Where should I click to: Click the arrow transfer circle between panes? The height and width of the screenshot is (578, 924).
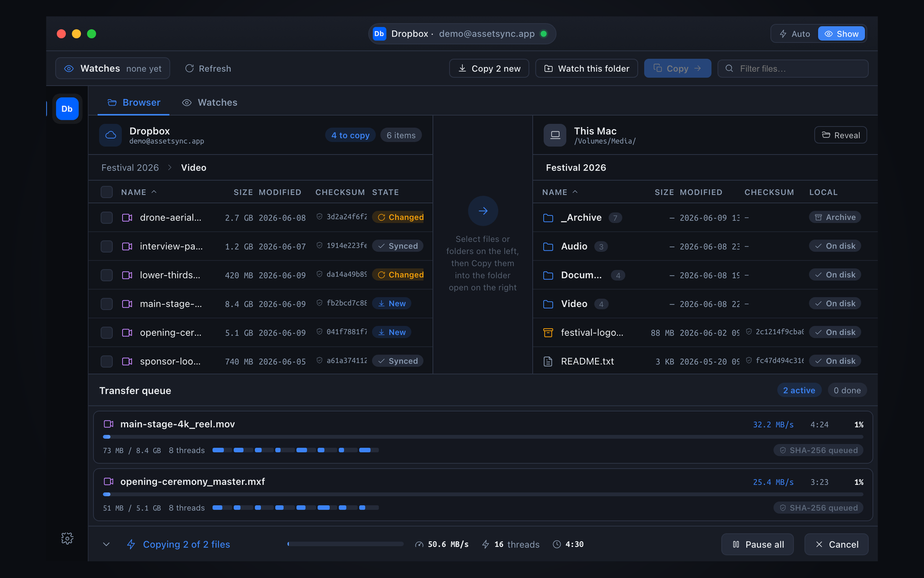click(483, 211)
